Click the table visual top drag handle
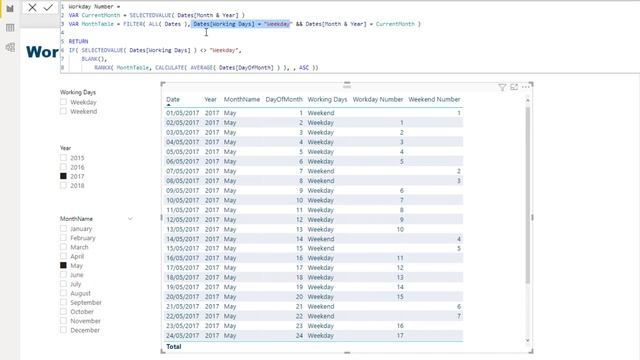 (x=347, y=85)
